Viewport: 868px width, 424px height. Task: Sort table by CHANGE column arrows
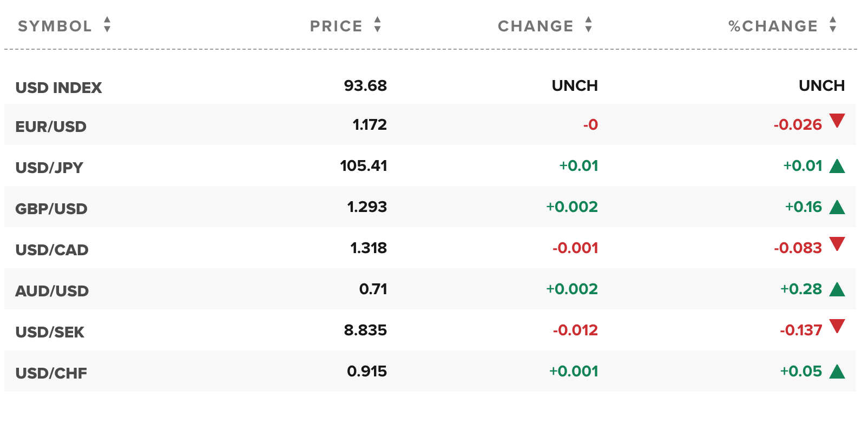coord(588,25)
